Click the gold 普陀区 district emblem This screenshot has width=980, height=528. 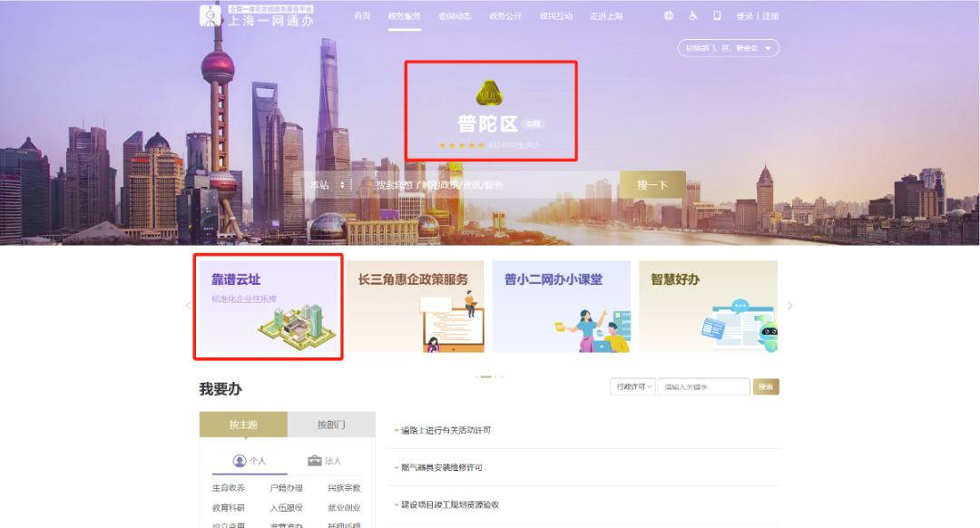490,93
